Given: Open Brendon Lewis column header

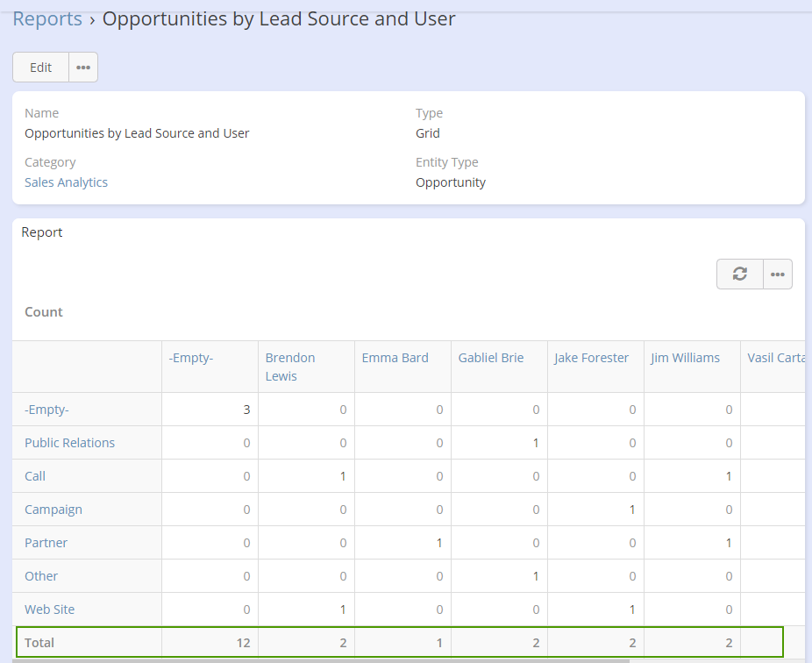Looking at the screenshot, I should (x=290, y=367).
